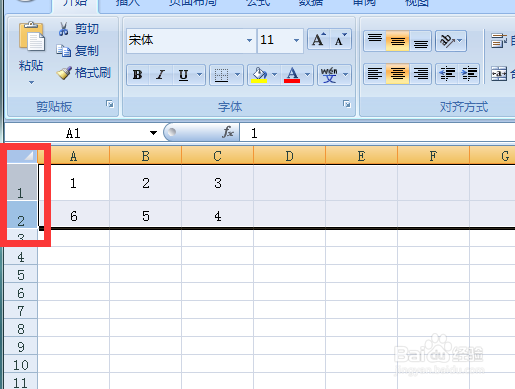Toggle Bold formatting

(x=138, y=75)
